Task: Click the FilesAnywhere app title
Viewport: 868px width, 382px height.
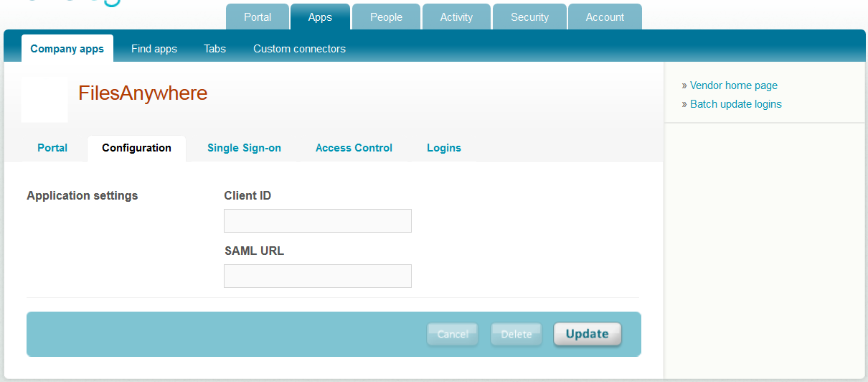Action: (x=143, y=93)
